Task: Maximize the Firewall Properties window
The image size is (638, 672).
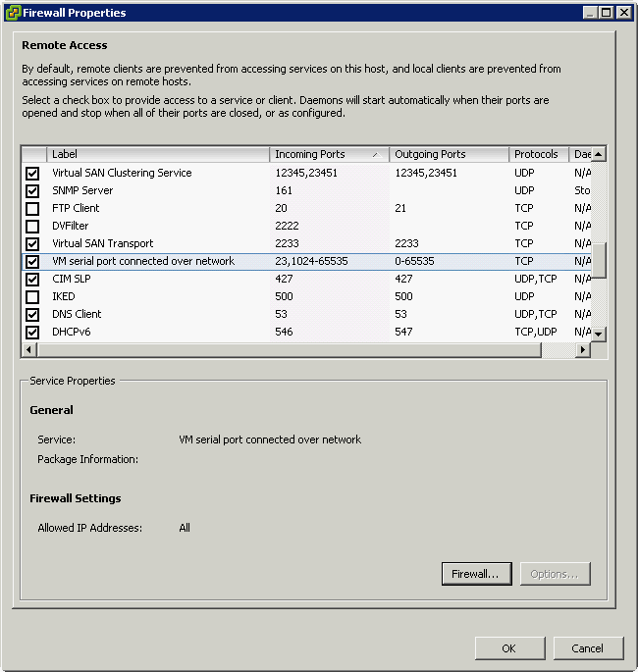Action: coord(606,13)
